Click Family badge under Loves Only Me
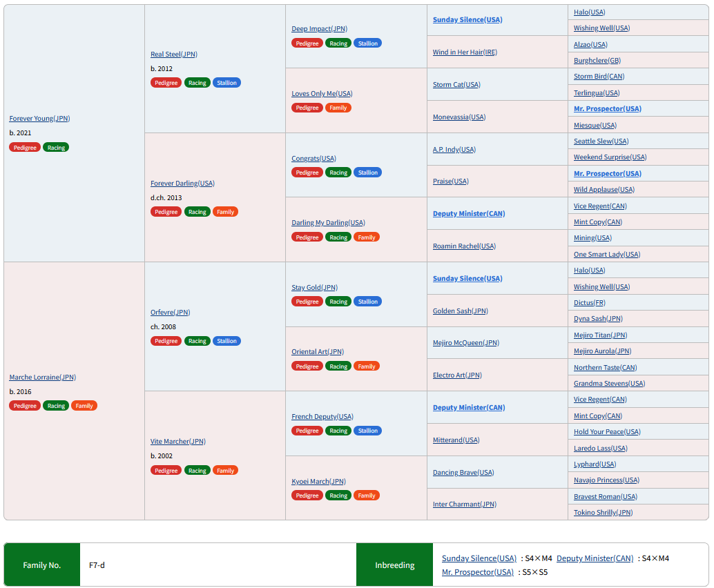Screen dimensions: 714x588 [x=338, y=108]
